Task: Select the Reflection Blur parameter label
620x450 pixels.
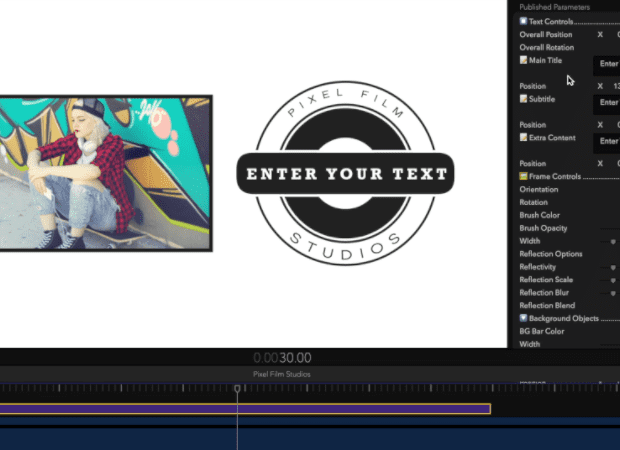Action: click(544, 293)
